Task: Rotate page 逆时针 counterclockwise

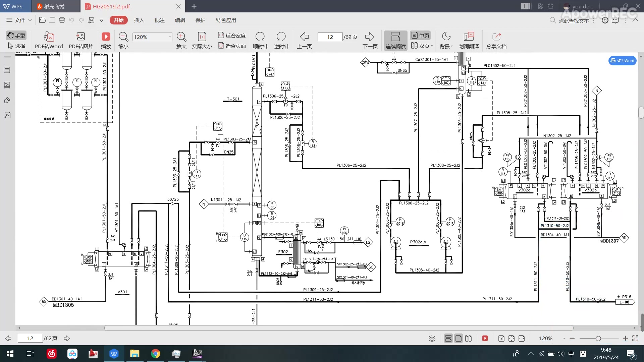Action: (x=281, y=40)
